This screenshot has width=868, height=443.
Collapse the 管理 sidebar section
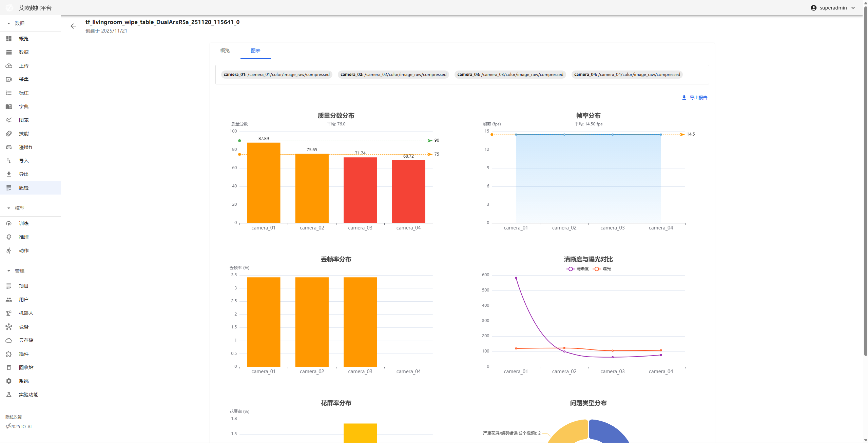9,271
